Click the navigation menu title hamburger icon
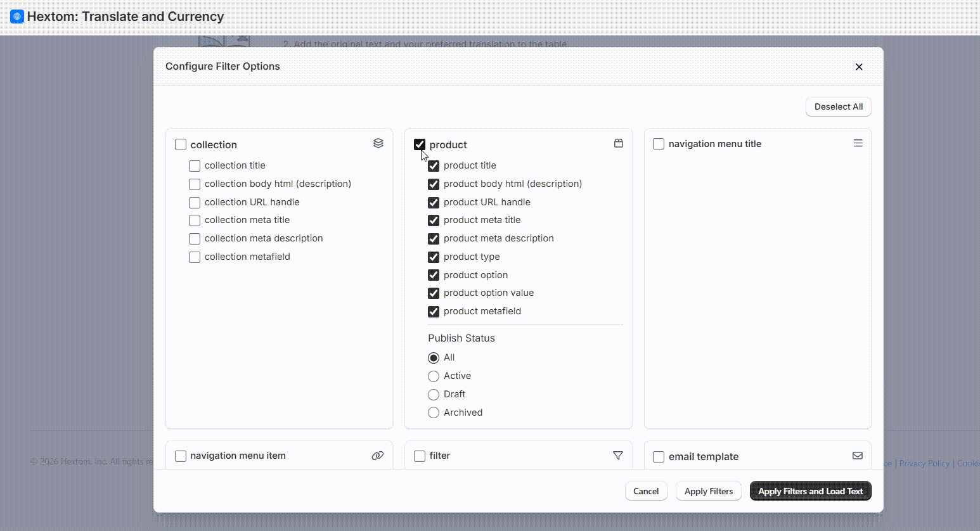 [858, 143]
